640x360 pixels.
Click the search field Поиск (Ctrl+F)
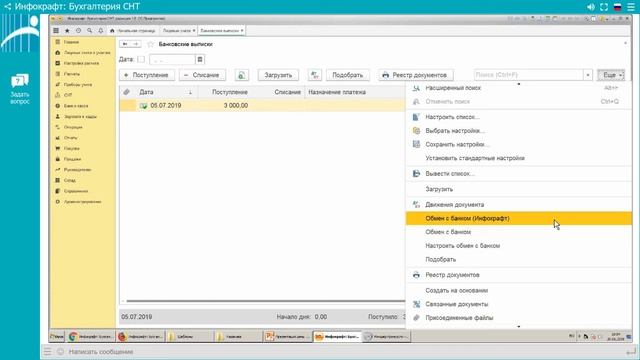point(528,75)
